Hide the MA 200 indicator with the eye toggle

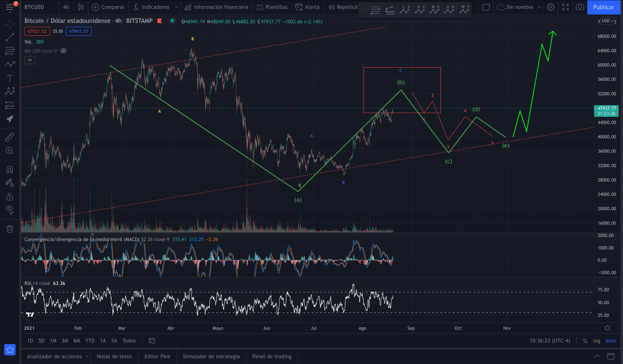[x=63, y=51]
